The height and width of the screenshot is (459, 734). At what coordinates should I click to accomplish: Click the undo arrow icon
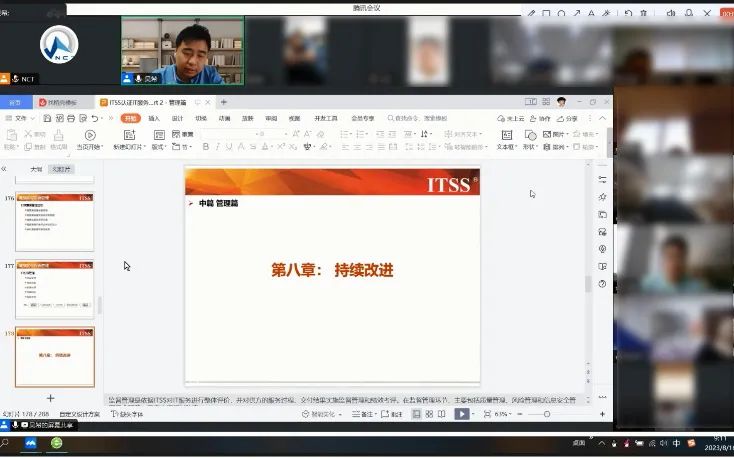coord(95,118)
